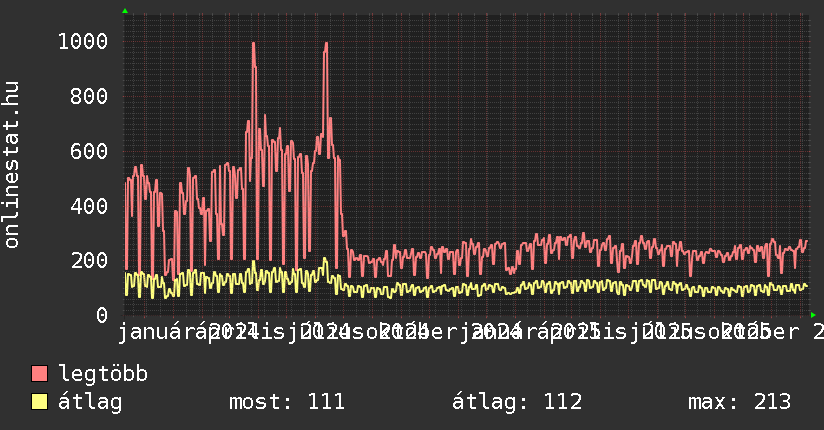Screen dimensions: 824x430
Task: Click the green arrow atop the y-axis
Action: tap(124, 11)
